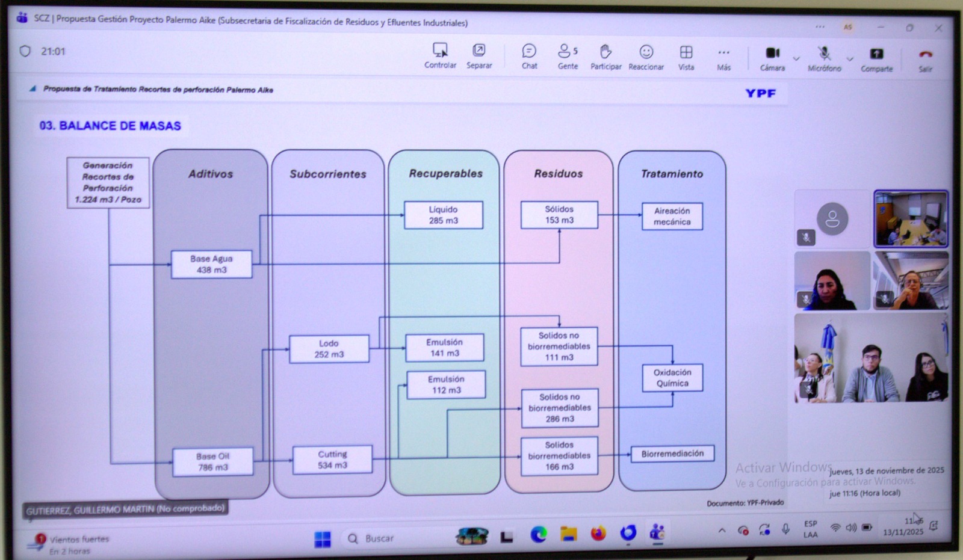The width and height of the screenshot is (963, 560).
Task: Expand microphone options dropdown arrow
Action: [850, 60]
